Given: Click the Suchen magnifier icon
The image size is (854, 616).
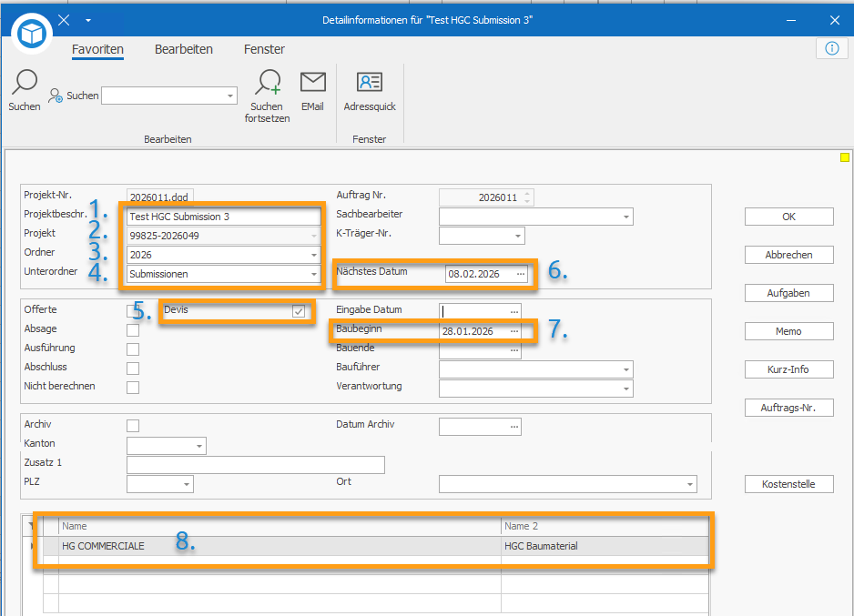Looking at the screenshot, I should [25, 82].
